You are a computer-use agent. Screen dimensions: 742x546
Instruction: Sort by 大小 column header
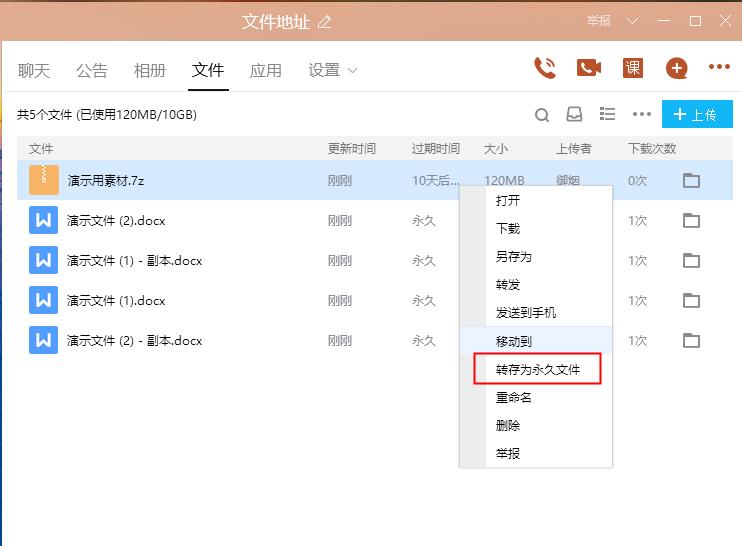coord(495,149)
